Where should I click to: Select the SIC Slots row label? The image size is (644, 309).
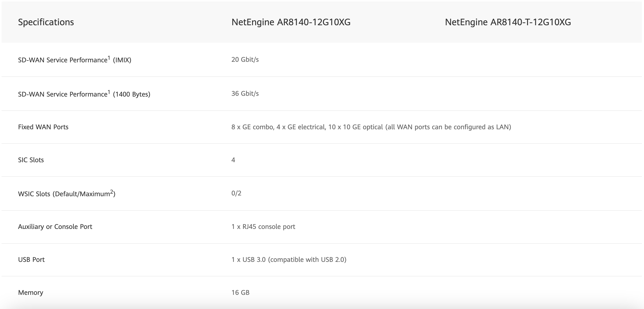click(31, 160)
